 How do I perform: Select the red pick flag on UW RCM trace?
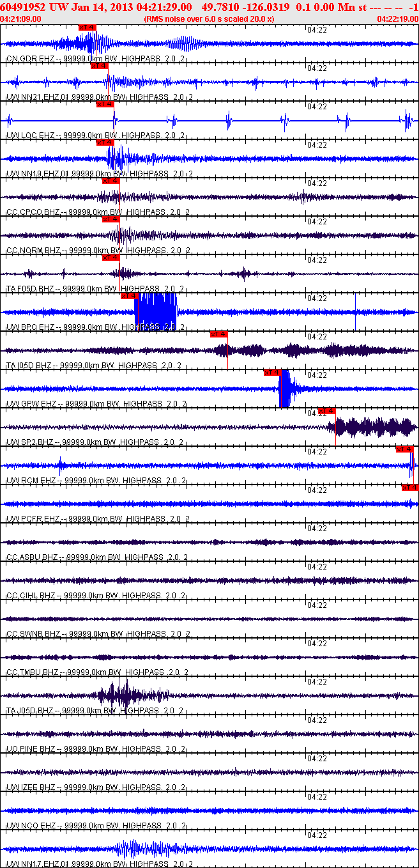click(404, 449)
